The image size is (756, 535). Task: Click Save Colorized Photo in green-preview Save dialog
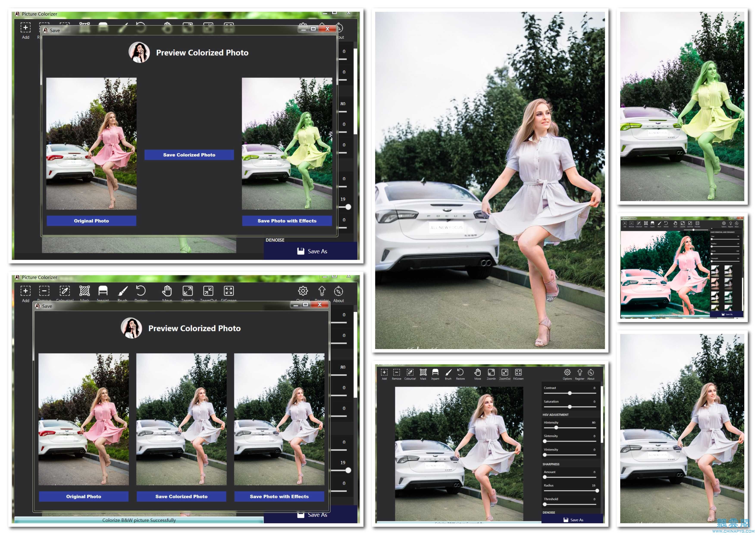[x=189, y=155]
